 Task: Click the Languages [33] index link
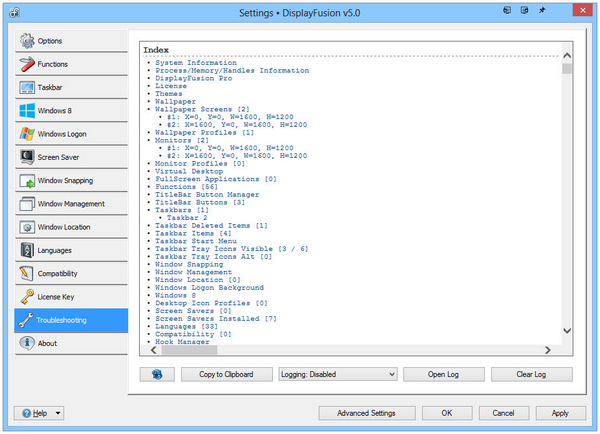[x=186, y=326]
